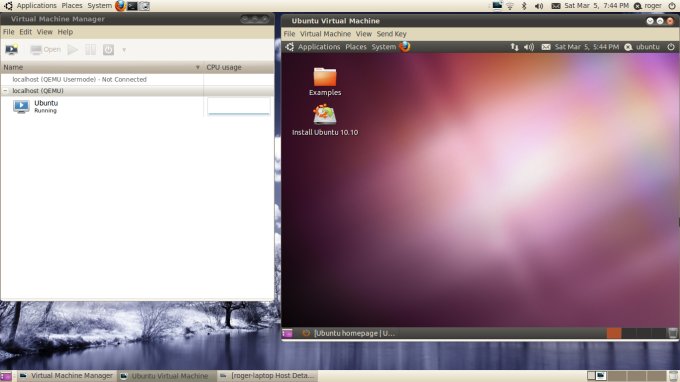Click the guest ubuntu user name

647,47
